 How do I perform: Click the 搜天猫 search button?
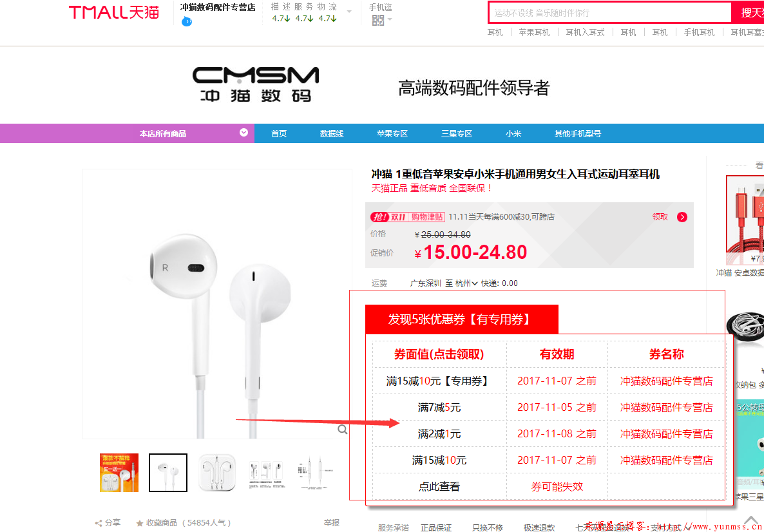(x=748, y=13)
